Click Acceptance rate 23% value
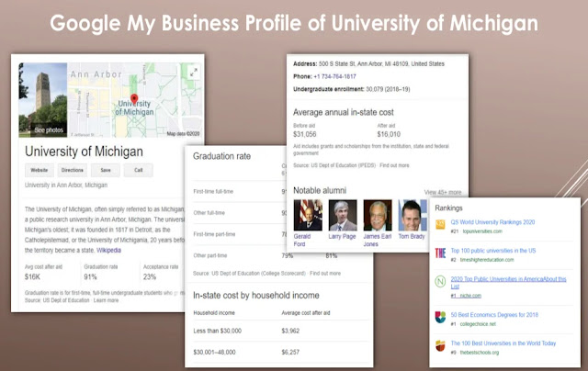The height and width of the screenshot is (371, 588). click(150, 277)
